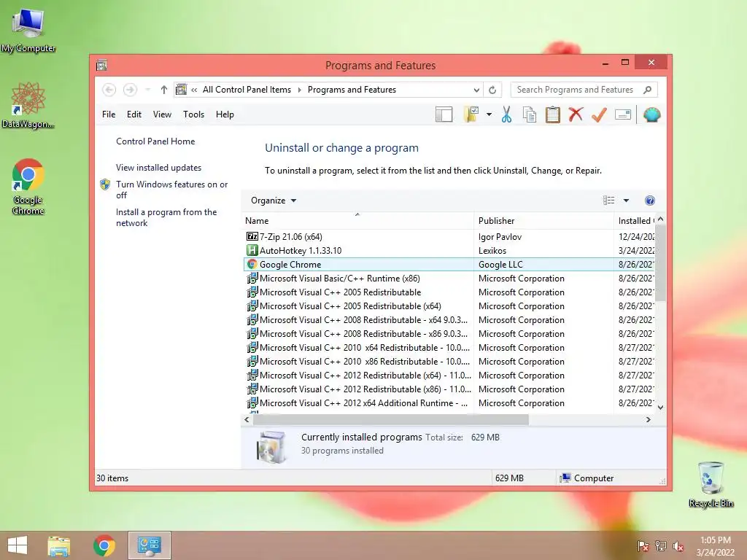
Task: Click Lexikos publisher cell
Action: [x=492, y=251]
